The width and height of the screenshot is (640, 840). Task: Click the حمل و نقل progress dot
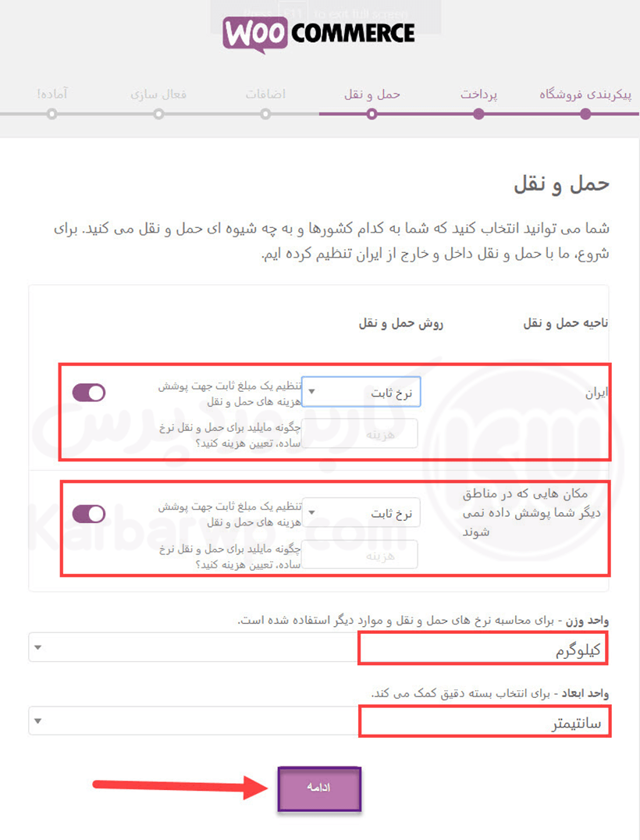(x=372, y=114)
